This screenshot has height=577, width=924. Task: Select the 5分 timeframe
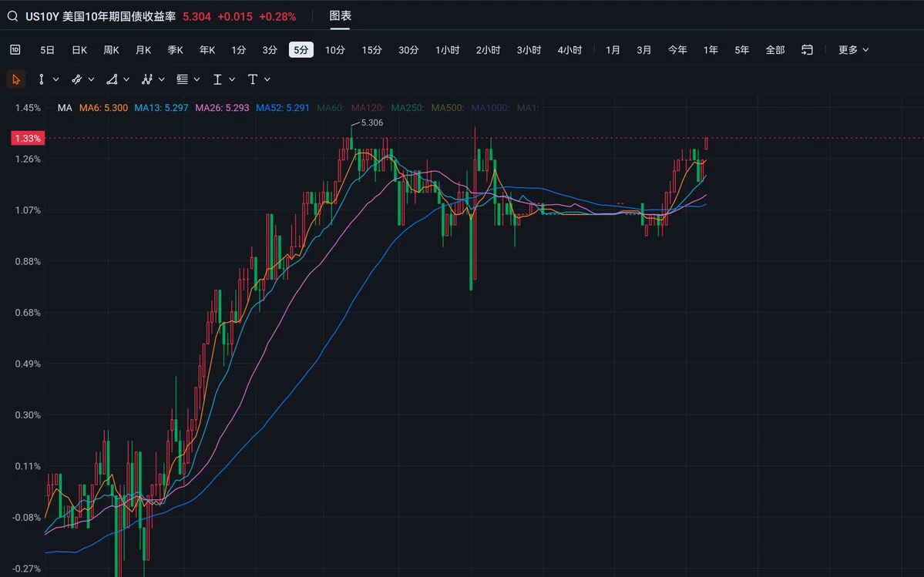point(301,50)
